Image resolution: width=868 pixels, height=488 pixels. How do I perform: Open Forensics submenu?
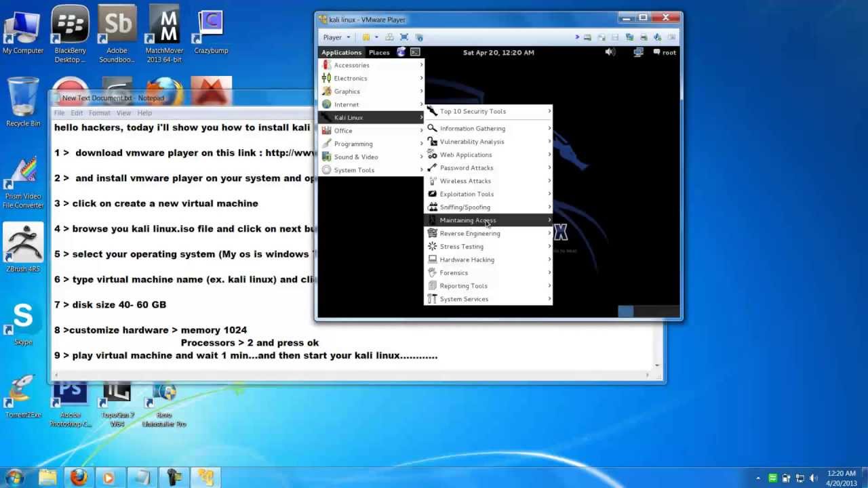pos(489,272)
